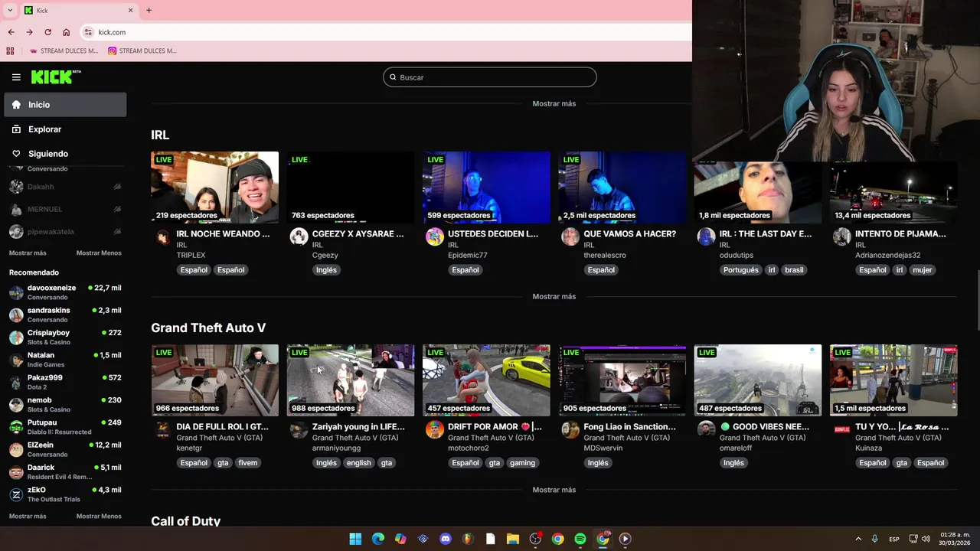Select the fivem tag under kenetgr
Screen dimensions: 980x551
coord(247,463)
